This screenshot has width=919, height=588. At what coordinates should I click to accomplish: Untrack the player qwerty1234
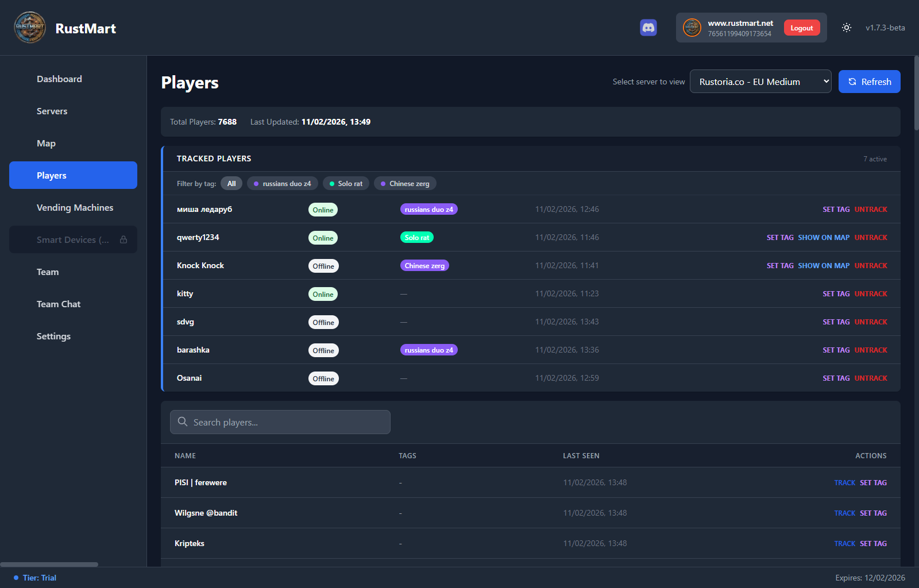coord(871,237)
